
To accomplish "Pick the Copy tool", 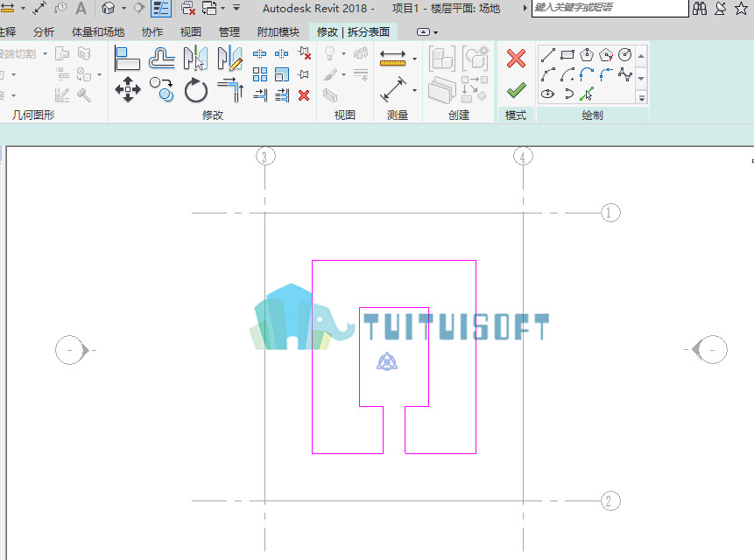I will (x=161, y=89).
